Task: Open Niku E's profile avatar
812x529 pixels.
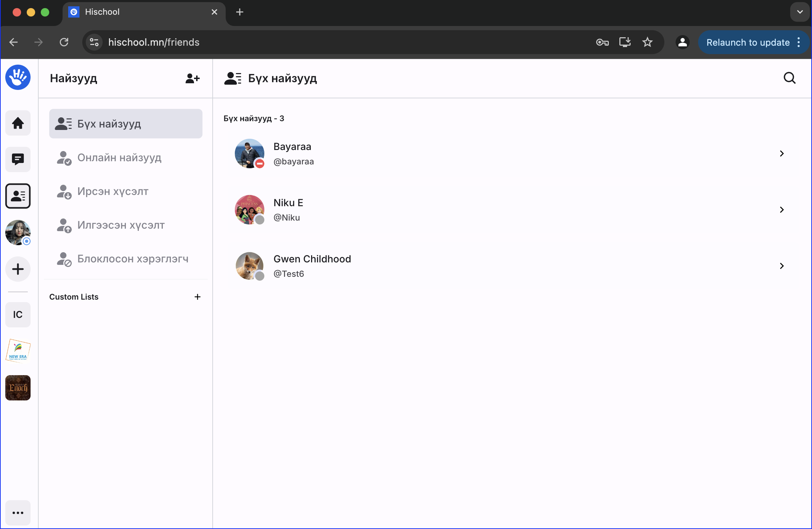Action: coord(249,210)
